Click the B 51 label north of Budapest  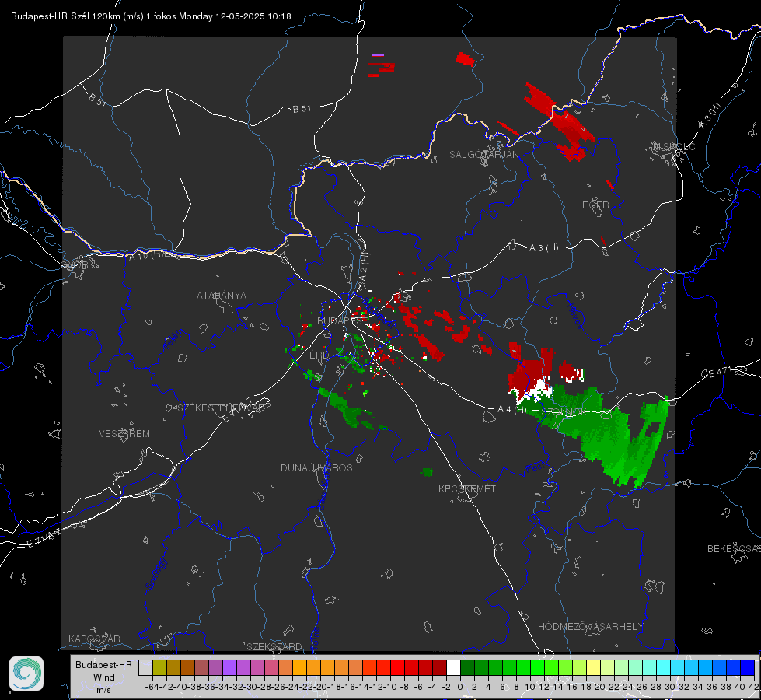tap(302, 109)
